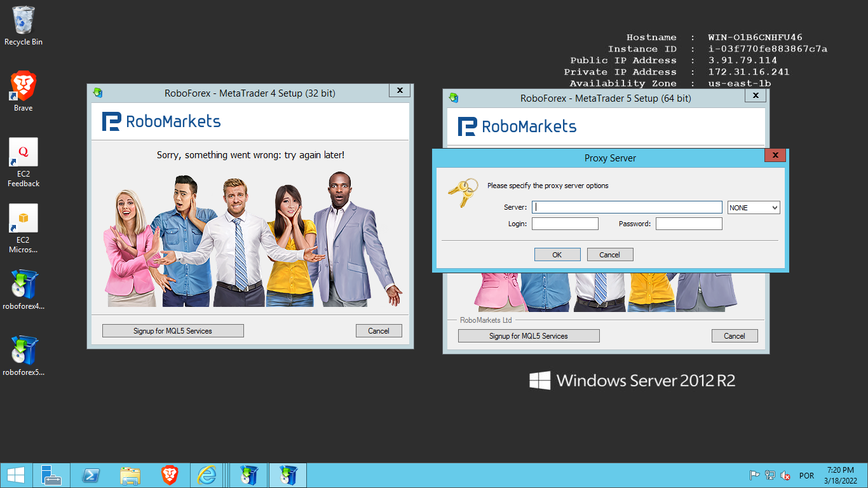Click the 'Sorry, something went wrong' message
Screen dimensions: 868x488
pos(251,155)
